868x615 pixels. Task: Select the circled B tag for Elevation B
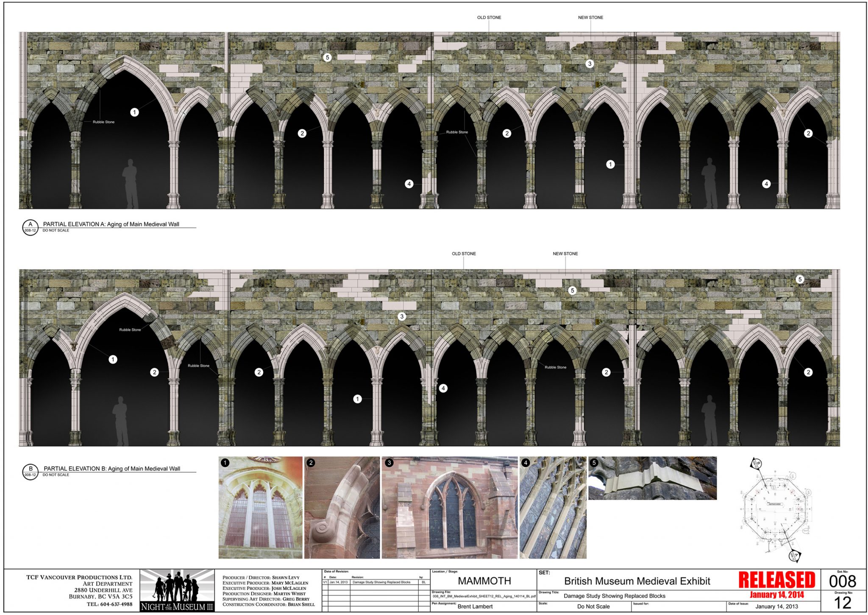click(30, 472)
